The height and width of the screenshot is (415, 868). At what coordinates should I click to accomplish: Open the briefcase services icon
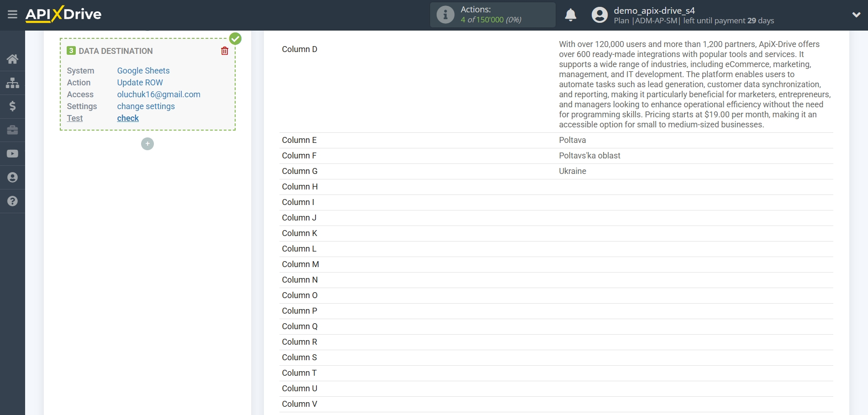pos(12,130)
